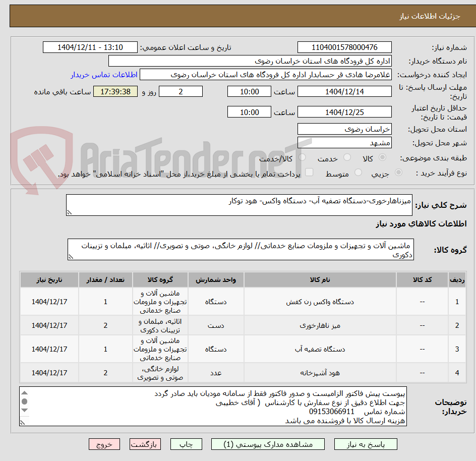Click the نام کالا column header
Image resolution: width=476 pixels, height=461 pixels.
320,280
